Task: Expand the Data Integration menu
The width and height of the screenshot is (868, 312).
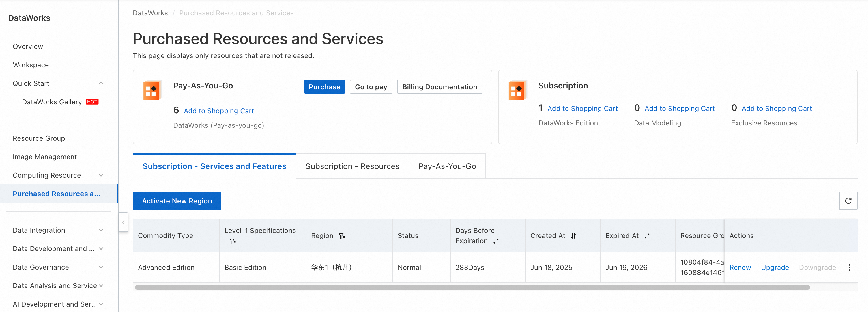Action: [x=101, y=230]
